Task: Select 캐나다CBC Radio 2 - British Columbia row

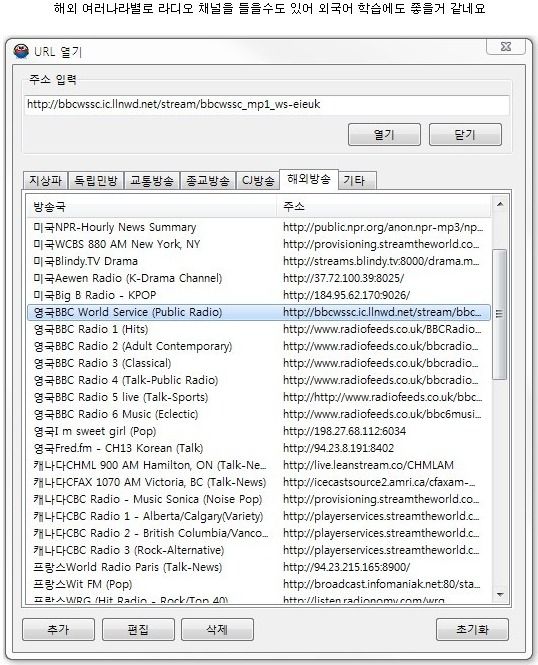Action: coord(259,533)
